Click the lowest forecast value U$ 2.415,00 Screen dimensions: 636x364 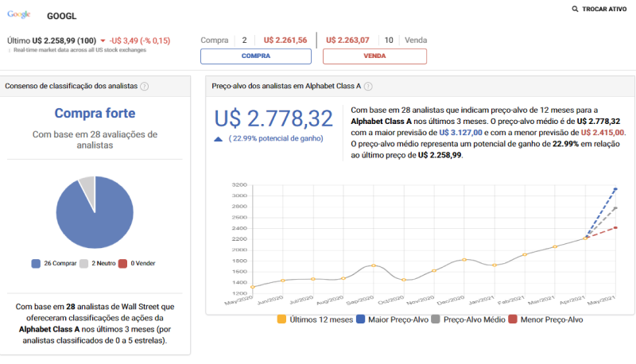pyautogui.click(x=603, y=133)
